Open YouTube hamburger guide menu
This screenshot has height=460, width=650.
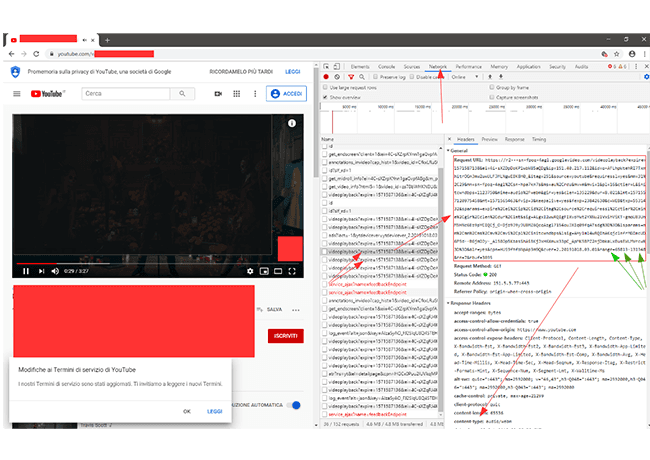17,94
